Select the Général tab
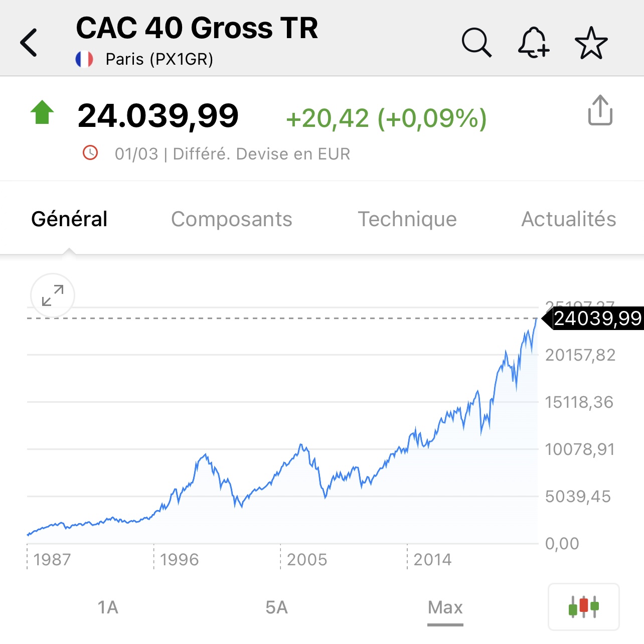644x644 pixels. click(x=69, y=219)
